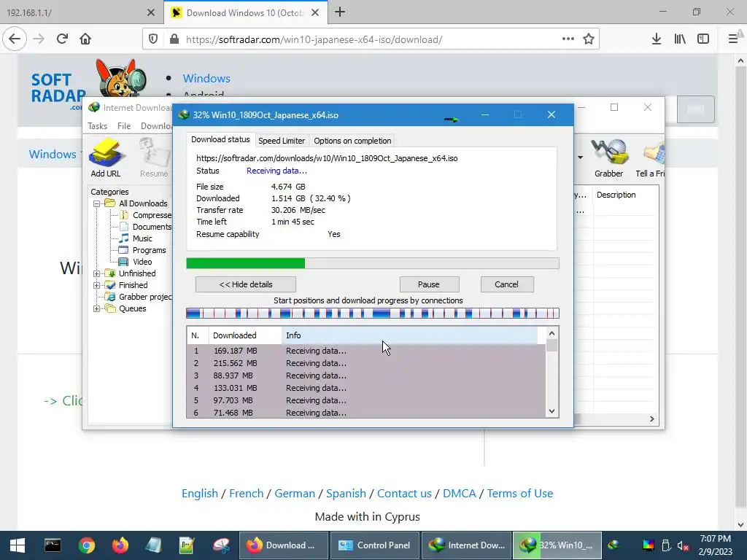
Task: Reload the page in Firefox
Action: click(62, 39)
